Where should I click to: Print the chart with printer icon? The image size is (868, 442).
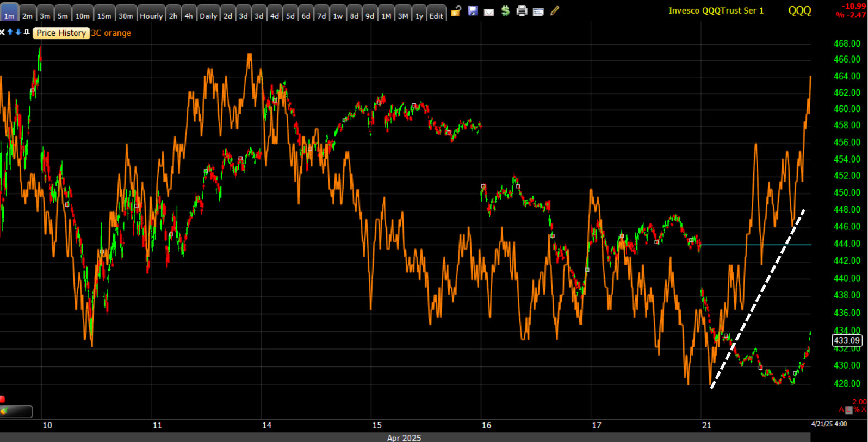point(522,11)
